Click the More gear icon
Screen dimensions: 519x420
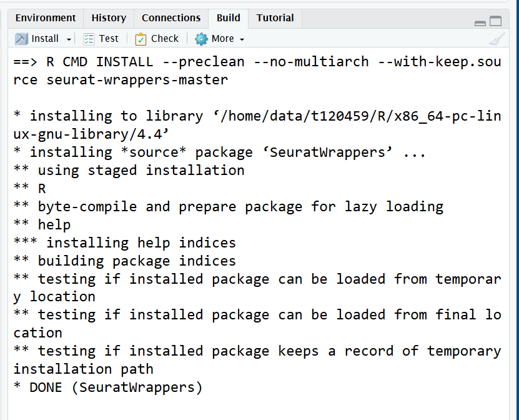(x=201, y=39)
